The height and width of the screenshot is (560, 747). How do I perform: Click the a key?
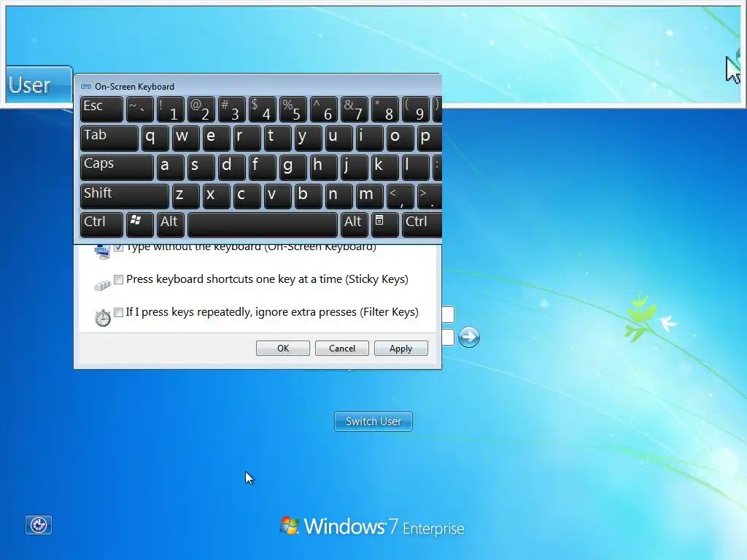pyautogui.click(x=170, y=167)
